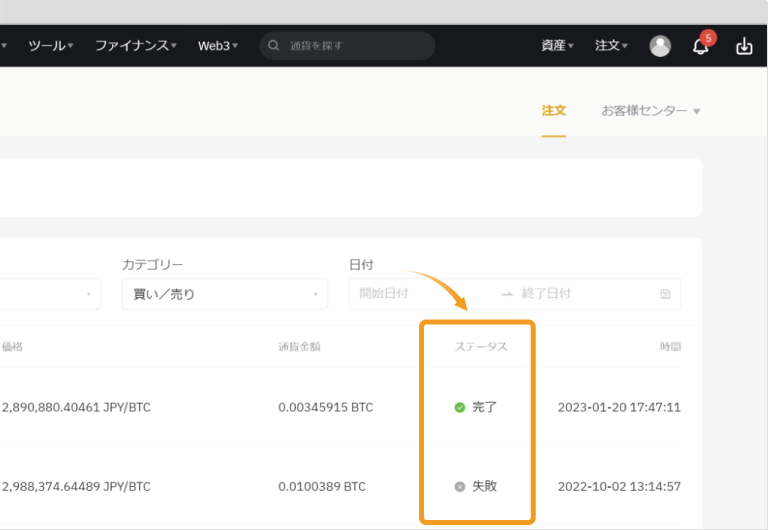The height and width of the screenshot is (530, 768).
Task: Open the ファイナンス dropdown menu
Action: [136, 46]
